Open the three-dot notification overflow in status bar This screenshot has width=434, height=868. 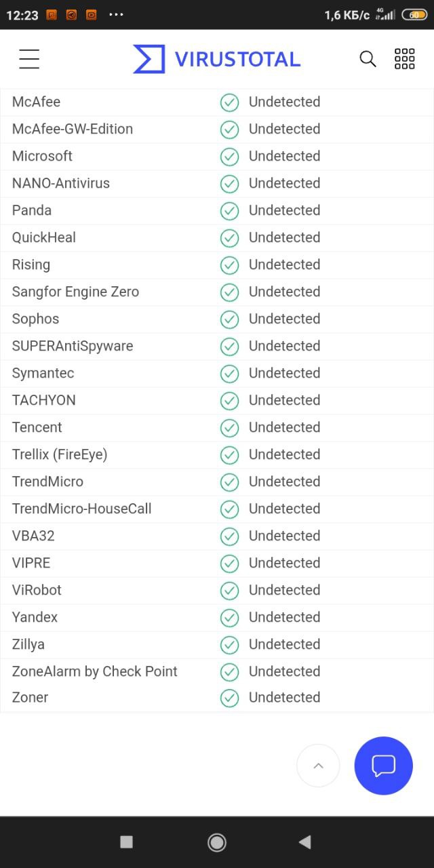click(116, 14)
